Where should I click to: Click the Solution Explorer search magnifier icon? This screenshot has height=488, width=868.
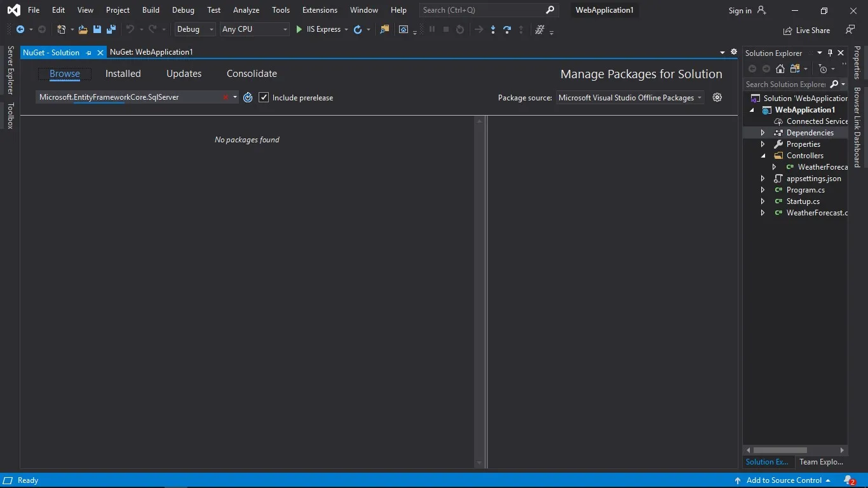835,84
